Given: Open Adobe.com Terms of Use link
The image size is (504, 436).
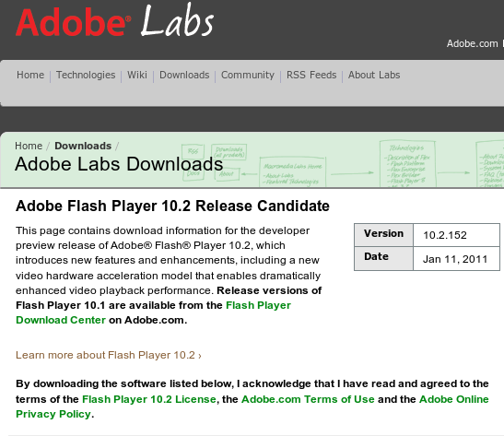Looking at the screenshot, I should click(308, 399).
